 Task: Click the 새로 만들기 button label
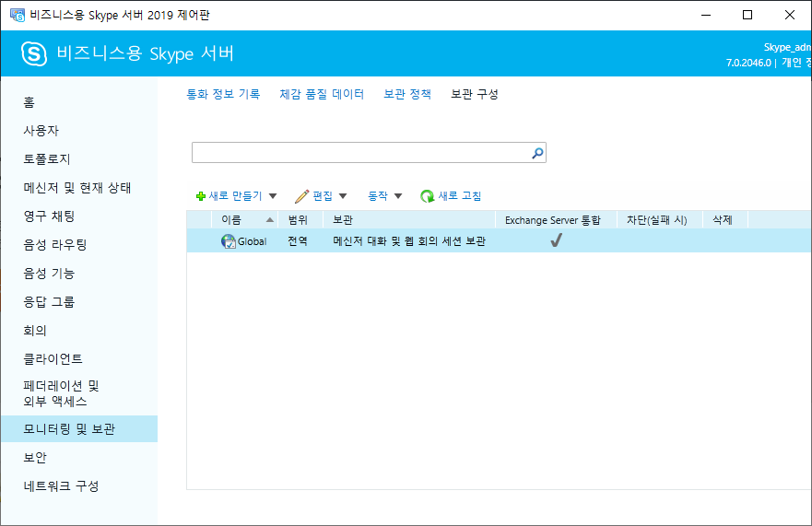[x=236, y=196]
